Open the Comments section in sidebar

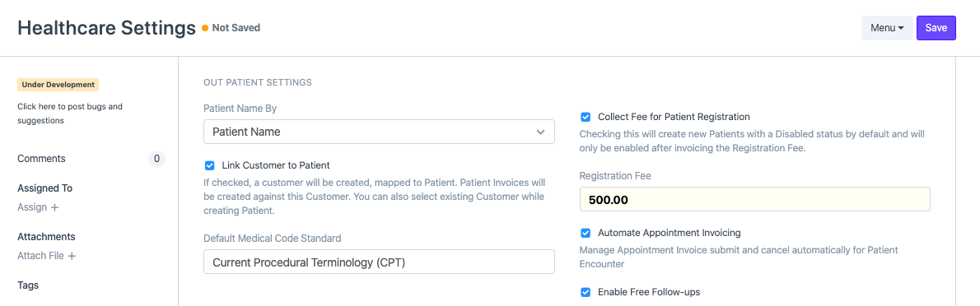41,159
